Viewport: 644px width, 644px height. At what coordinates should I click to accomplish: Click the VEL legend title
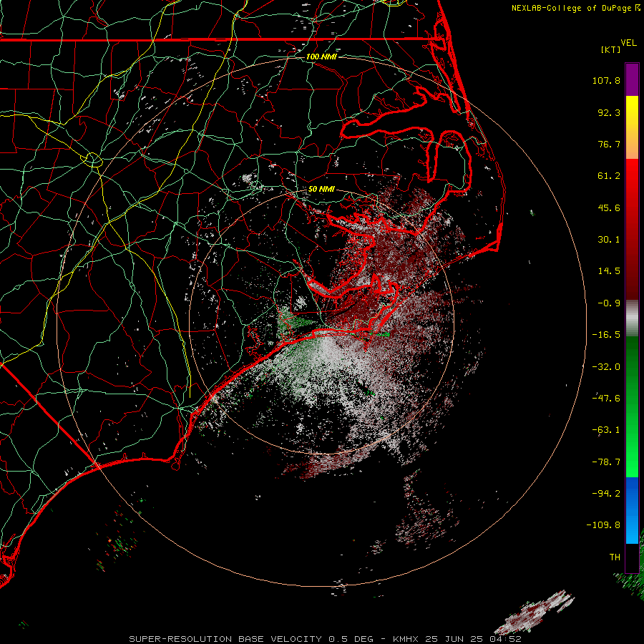click(x=628, y=43)
